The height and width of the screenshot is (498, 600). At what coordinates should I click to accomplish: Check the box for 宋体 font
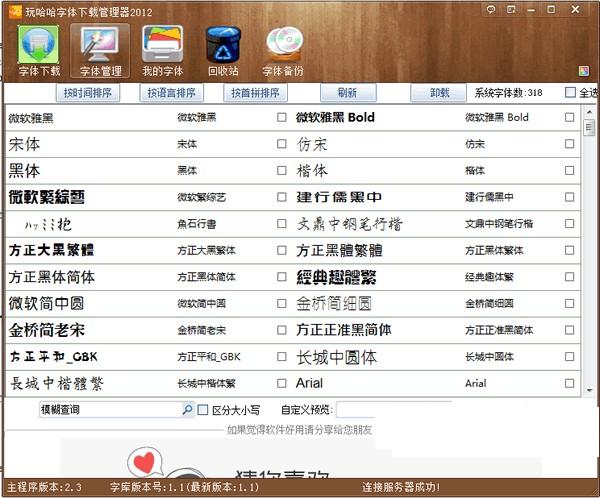point(282,144)
